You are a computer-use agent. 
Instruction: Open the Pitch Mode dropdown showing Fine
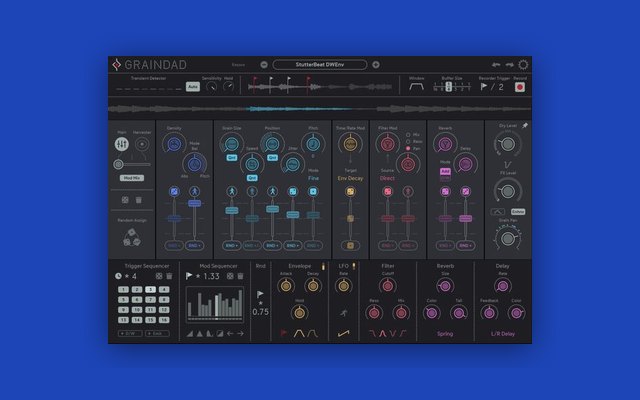(313, 178)
